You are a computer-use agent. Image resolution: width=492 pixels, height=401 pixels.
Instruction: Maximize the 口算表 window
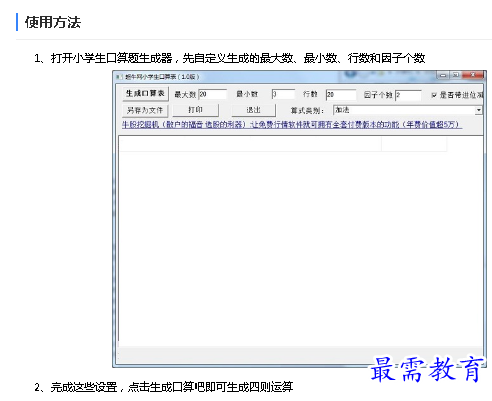[x=455, y=75]
